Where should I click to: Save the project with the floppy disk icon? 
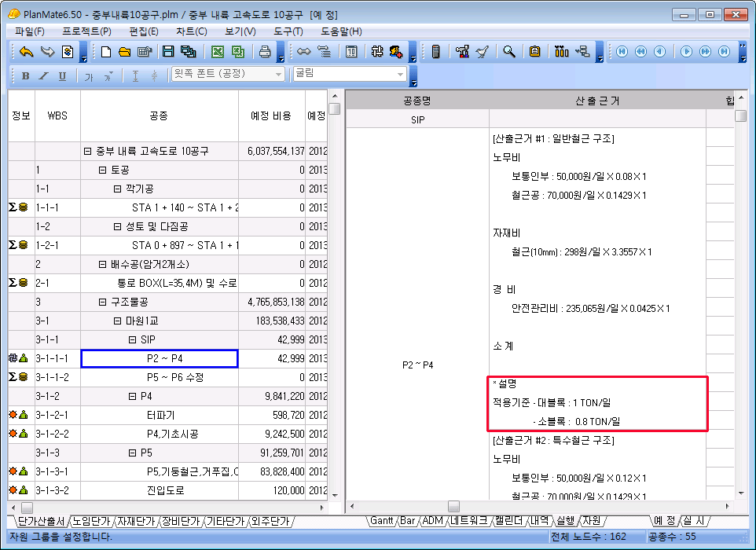point(167,52)
